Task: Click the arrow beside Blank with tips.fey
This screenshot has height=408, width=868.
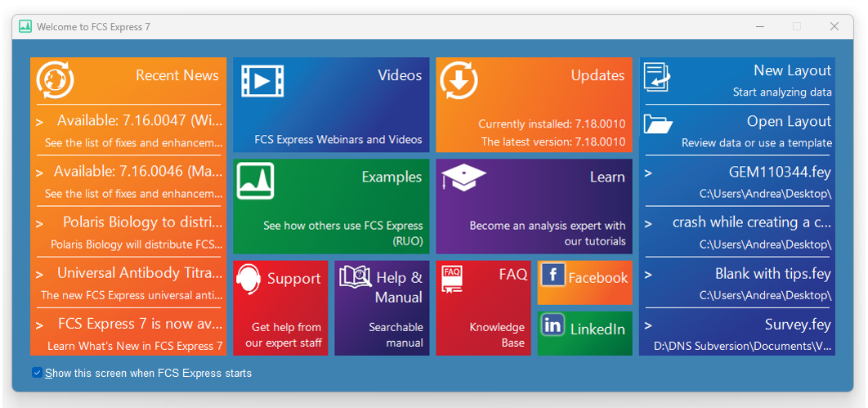Action: 648,276
